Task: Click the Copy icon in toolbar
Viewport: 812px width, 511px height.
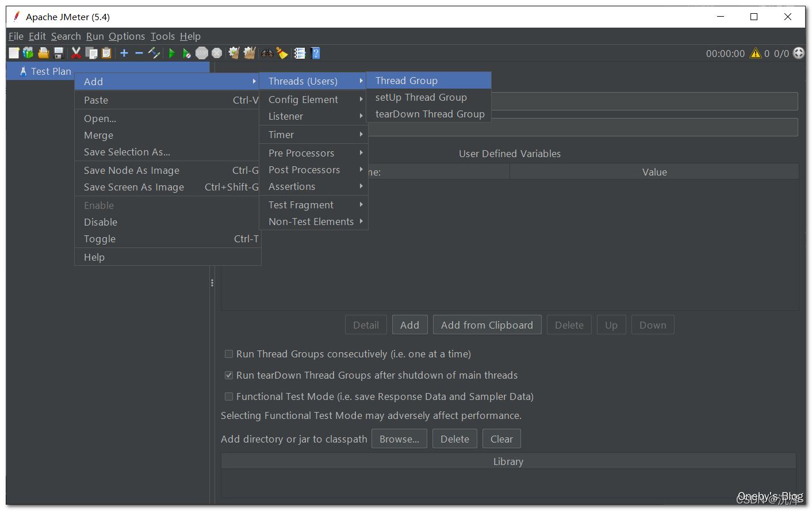Action: click(91, 53)
